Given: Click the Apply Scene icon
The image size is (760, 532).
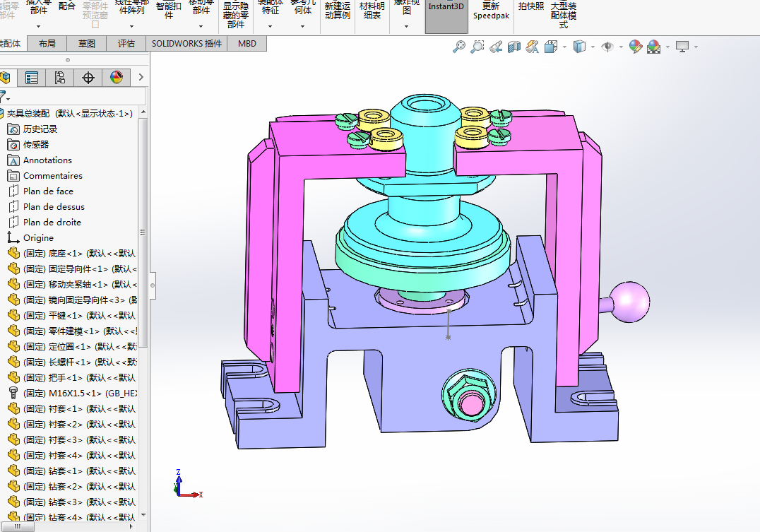Looking at the screenshot, I should (x=653, y=47).
